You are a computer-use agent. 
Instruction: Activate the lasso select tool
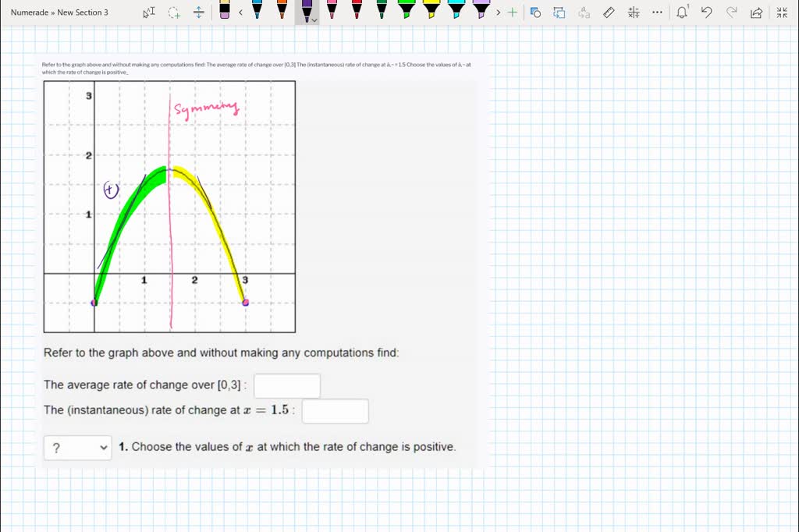point(173,12)
